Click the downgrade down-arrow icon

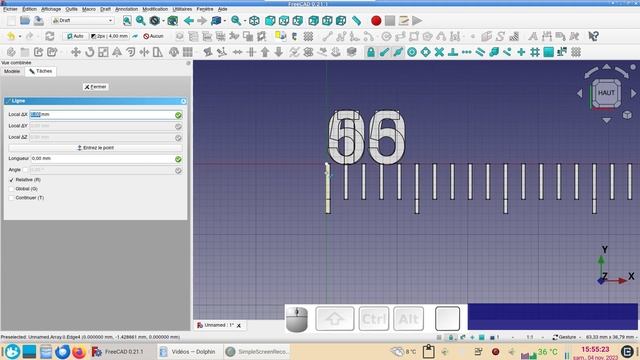[279, 52]
